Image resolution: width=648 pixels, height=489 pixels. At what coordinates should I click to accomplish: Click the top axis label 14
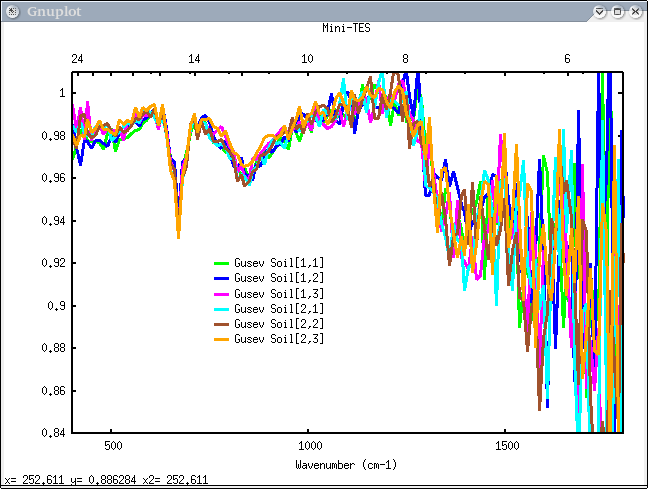[x=194, y=59]
